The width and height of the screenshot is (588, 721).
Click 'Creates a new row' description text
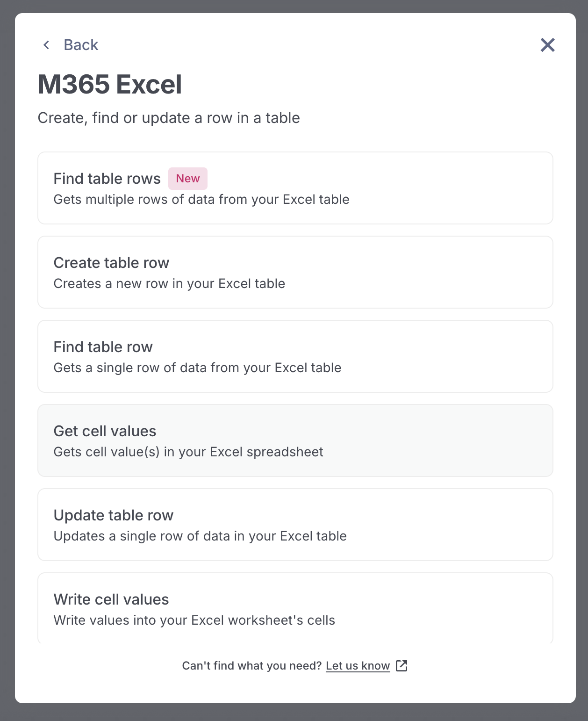(169, 284)
